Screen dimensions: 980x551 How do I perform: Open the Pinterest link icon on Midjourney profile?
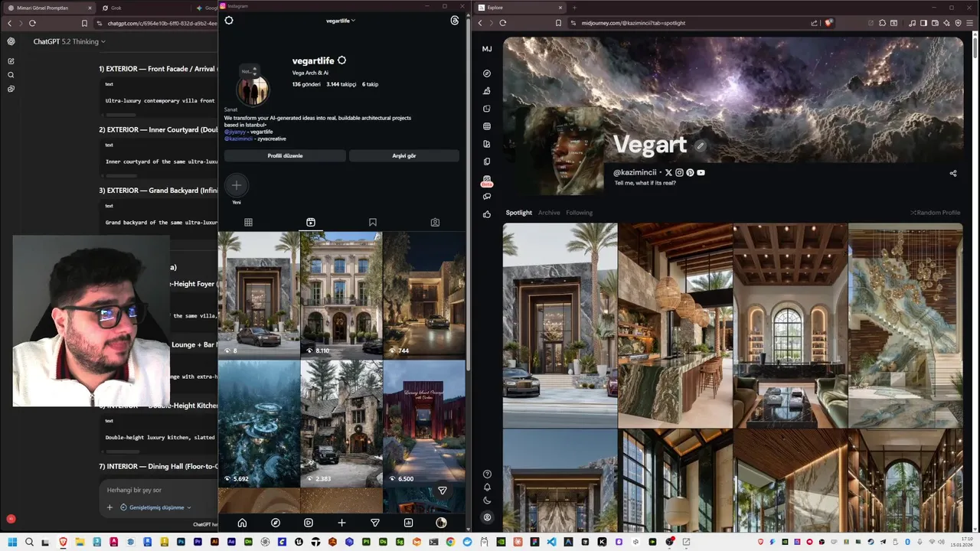(690, 173)
